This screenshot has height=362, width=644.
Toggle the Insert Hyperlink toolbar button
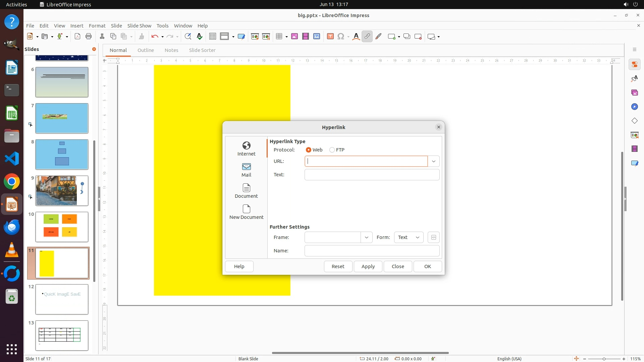pos(367,37)
